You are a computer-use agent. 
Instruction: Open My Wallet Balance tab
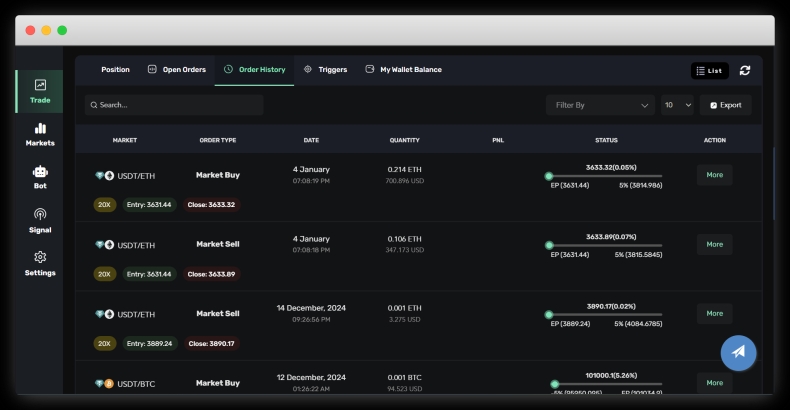click(403, 70)
